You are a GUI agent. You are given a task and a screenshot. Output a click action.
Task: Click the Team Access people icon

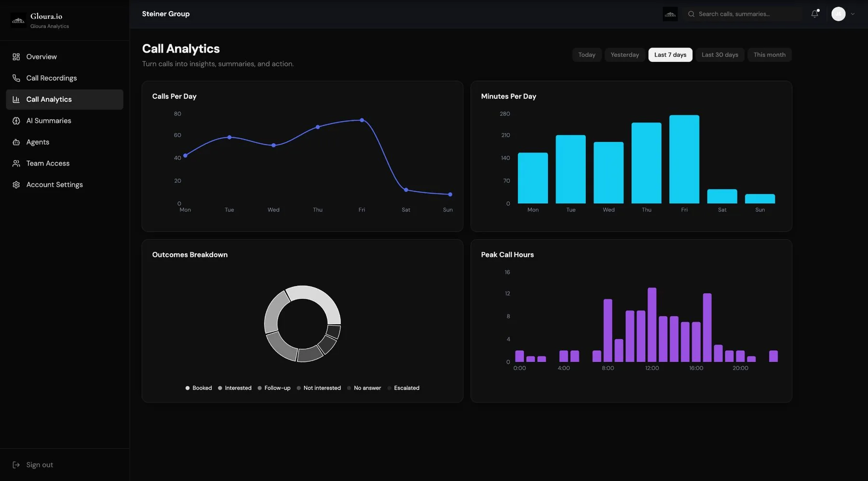(x=16, y=164)
